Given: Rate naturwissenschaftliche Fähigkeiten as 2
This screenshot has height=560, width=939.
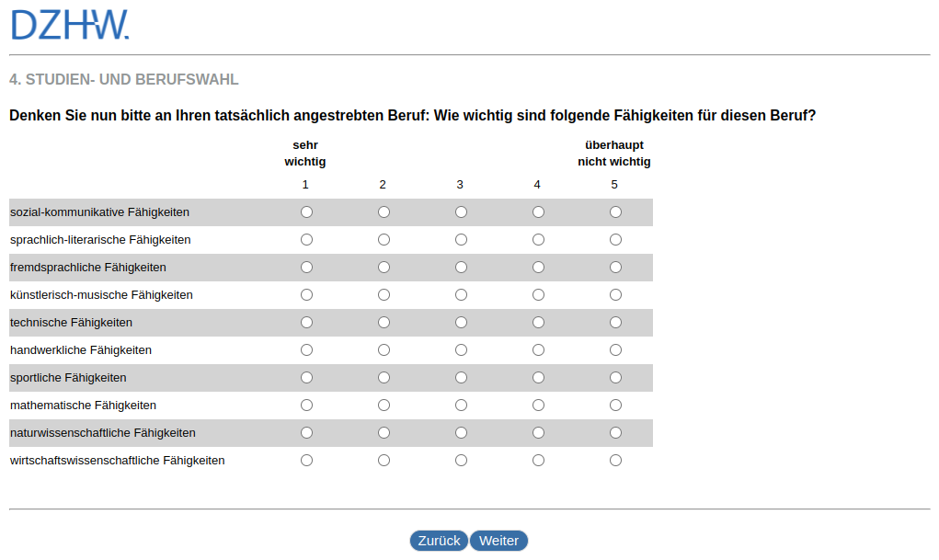Looking at the screenshot, I should click(x=384, y=433).
